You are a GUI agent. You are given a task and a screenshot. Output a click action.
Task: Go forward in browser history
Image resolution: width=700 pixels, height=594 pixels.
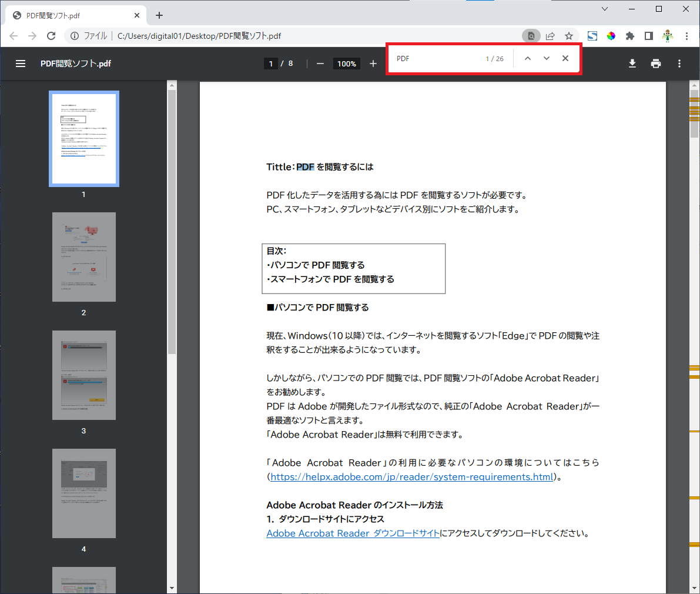[x=32, y=36]
